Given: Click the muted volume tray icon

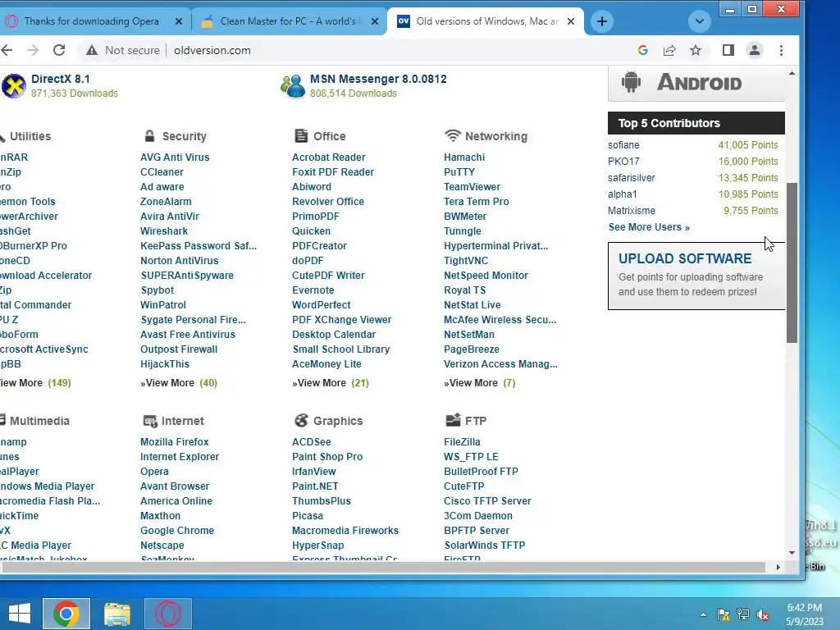Looking at the screenshot, I should 763,614.
